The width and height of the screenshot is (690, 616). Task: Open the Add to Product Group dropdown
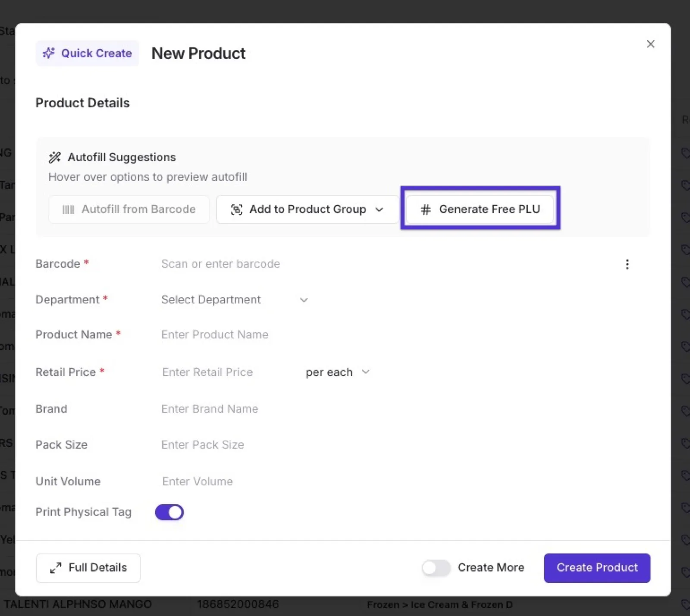click(307, 209)
